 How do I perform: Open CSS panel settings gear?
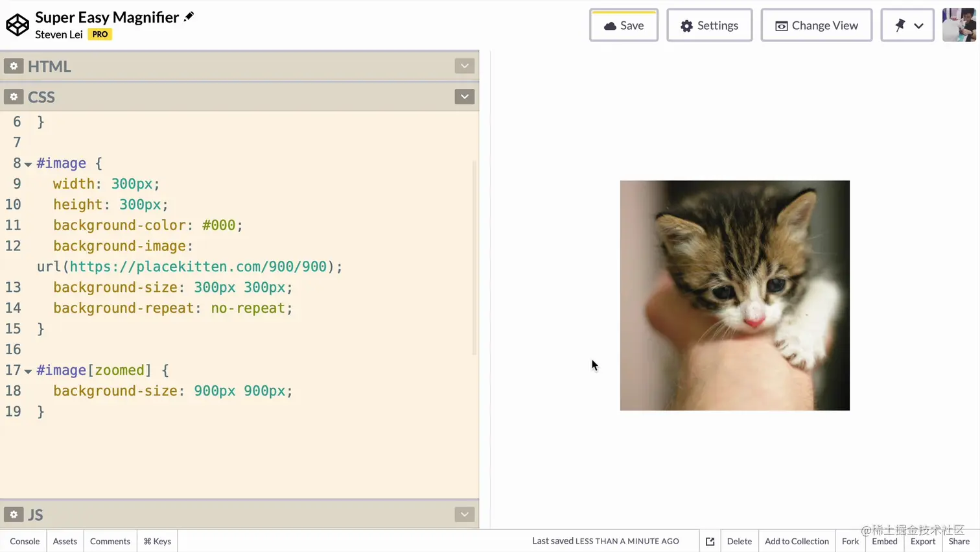click(14, 97)
